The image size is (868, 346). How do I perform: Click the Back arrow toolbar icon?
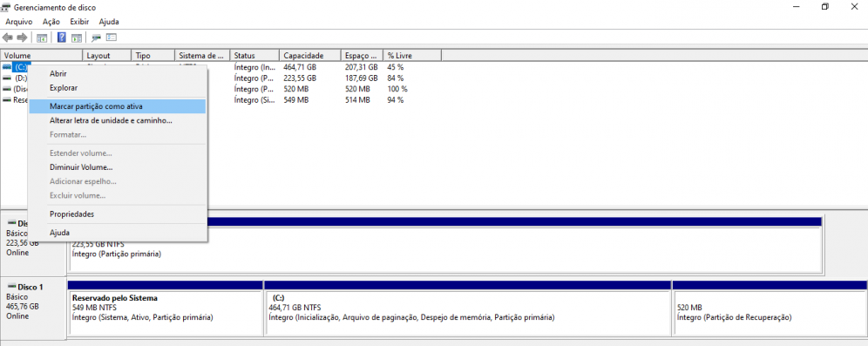pyautogui.click(x=7, y=37)
